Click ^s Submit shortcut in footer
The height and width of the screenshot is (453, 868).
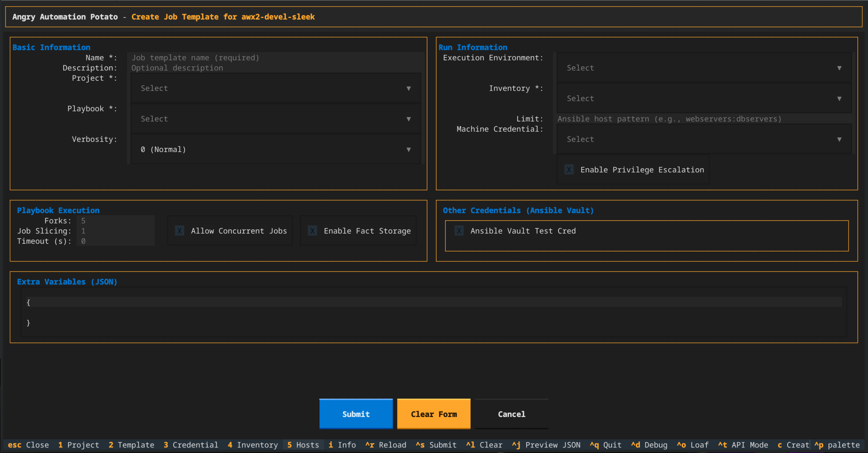436,445
